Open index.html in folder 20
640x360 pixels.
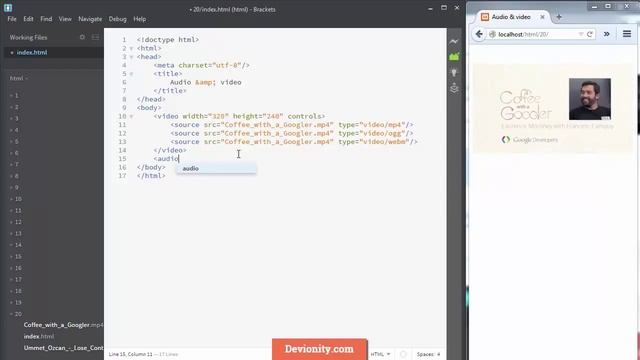click(x=39, y=336)
